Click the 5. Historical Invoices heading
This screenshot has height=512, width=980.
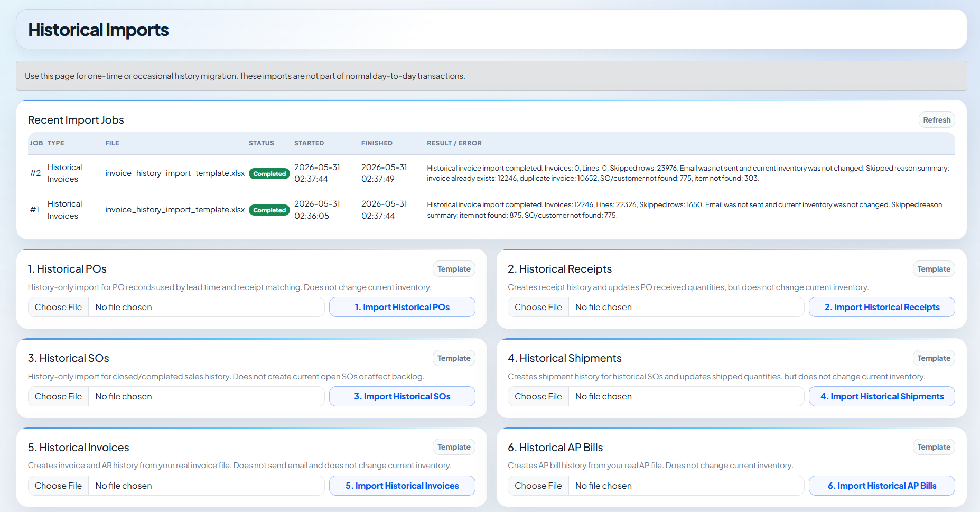pyautogui.click(x=79, y=448)
